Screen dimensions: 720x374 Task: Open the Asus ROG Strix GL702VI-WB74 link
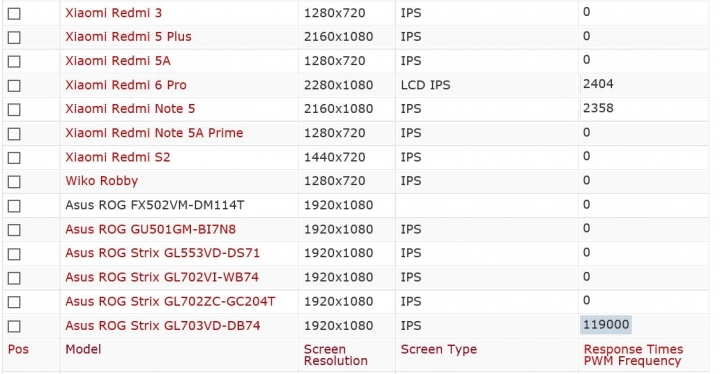point(162,277)
